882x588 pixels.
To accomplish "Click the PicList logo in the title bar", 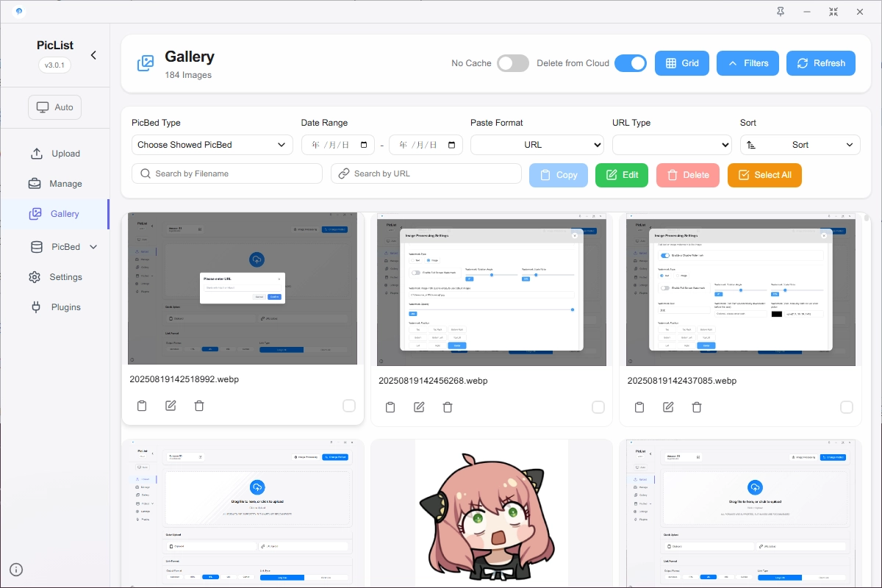I will [x=18, y=12].
